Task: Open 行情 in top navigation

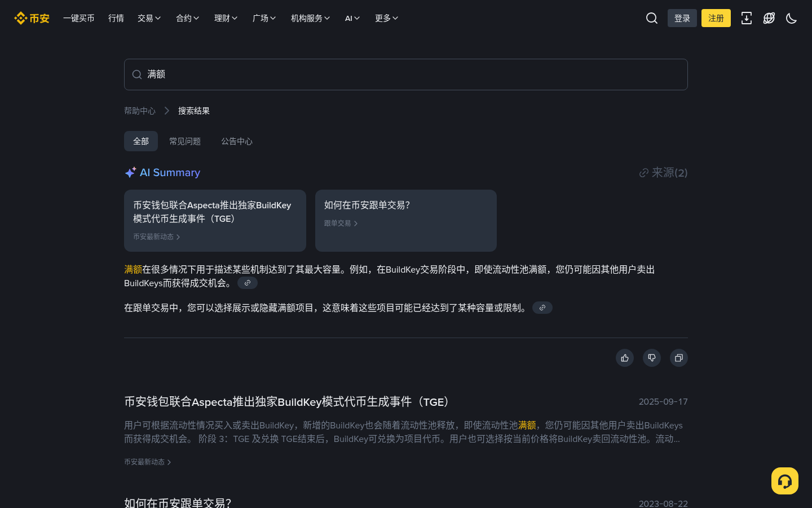Action: 116,18
